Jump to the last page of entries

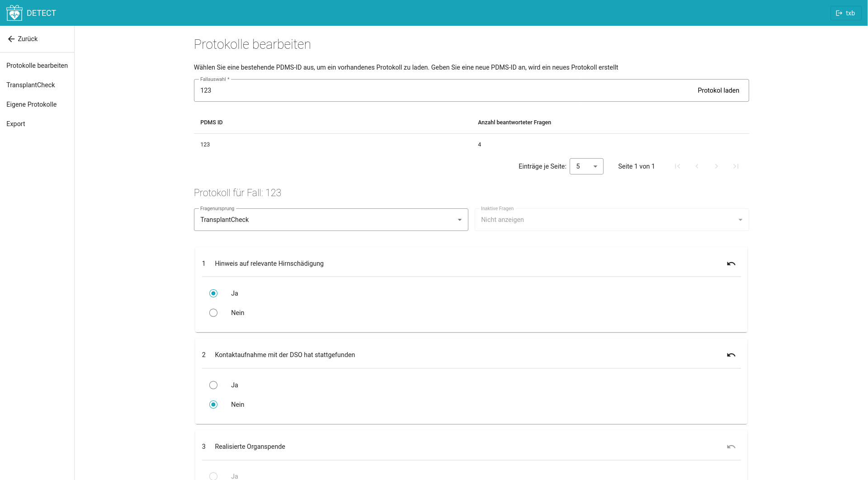click(x=736, y=166)
